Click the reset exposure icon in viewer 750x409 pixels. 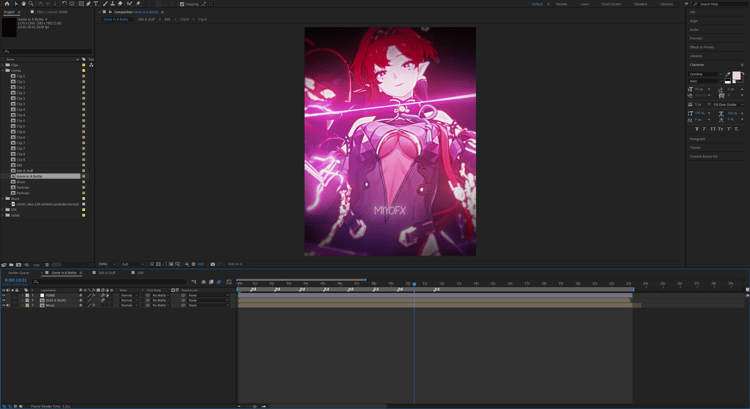point(193,264)
